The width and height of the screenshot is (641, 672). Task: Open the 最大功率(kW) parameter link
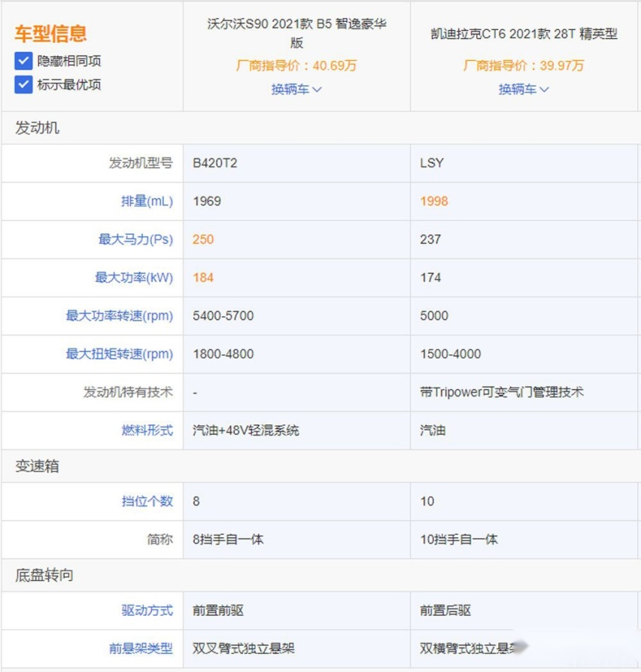click(134, 277)
